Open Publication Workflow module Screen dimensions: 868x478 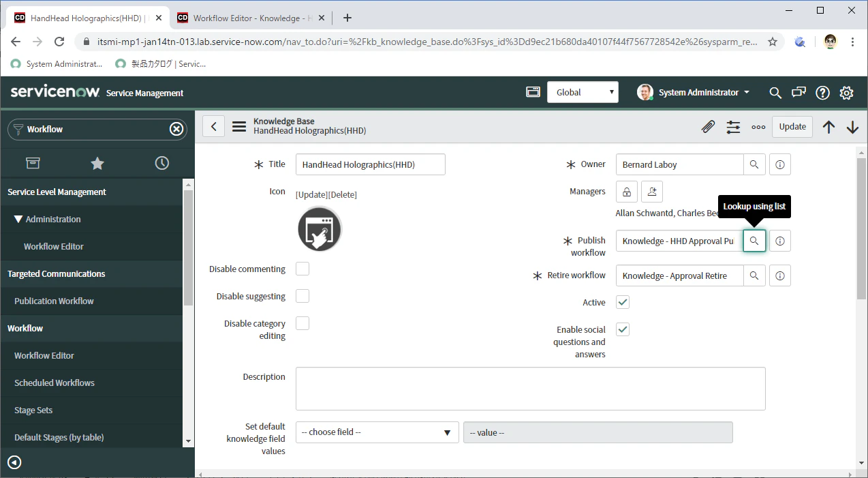coord(54,301)
